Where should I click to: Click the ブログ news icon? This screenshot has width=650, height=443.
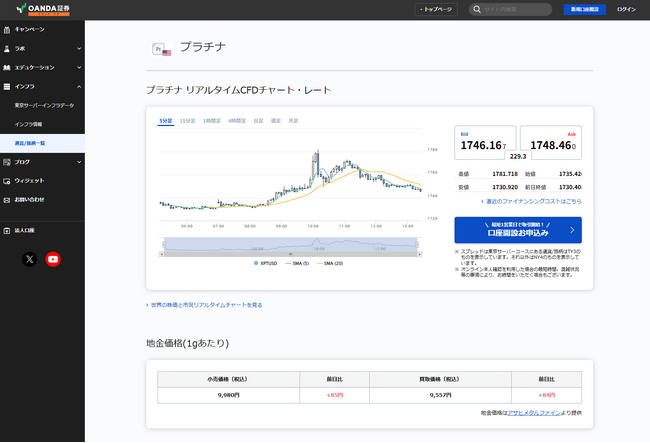pos(7,162)
